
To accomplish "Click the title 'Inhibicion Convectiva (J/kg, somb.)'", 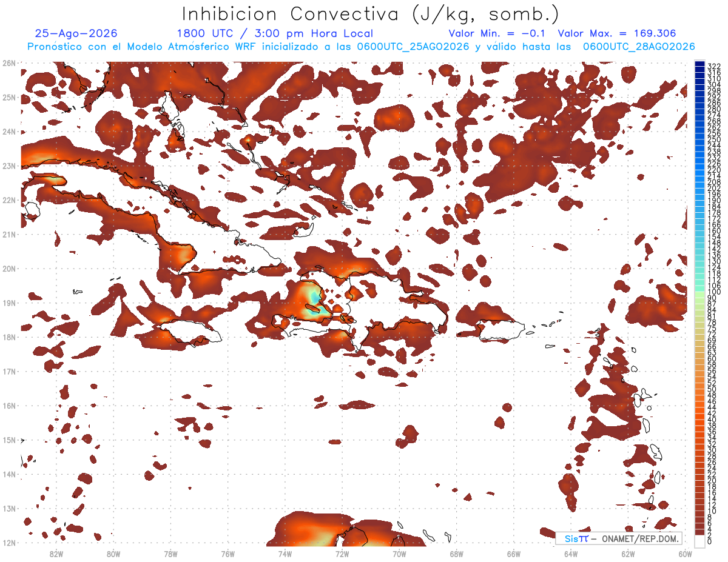I will [371, 14].
